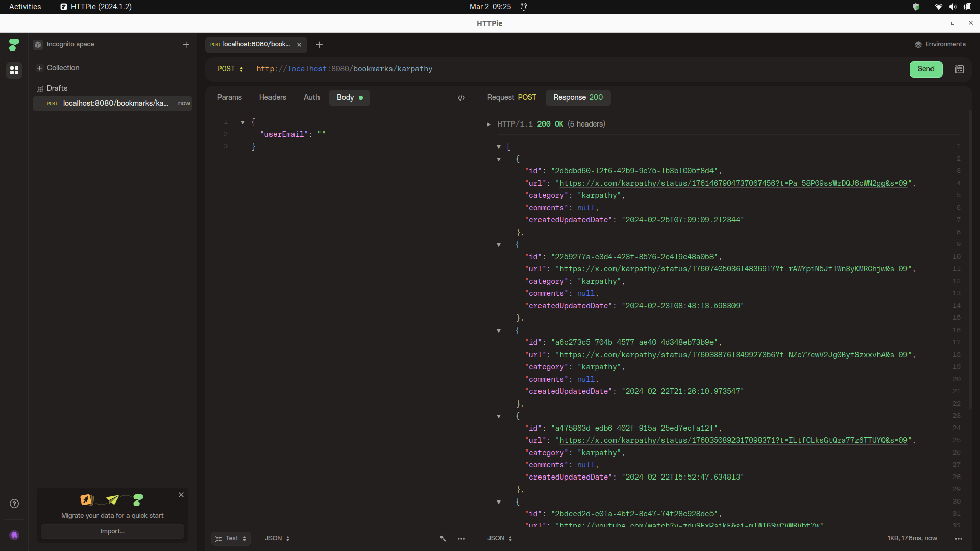Open the first karpathy status URL ending Pa-58P09
Viewport: 980px width, 551px height.
pyautogui.click(x=733, y=184)
